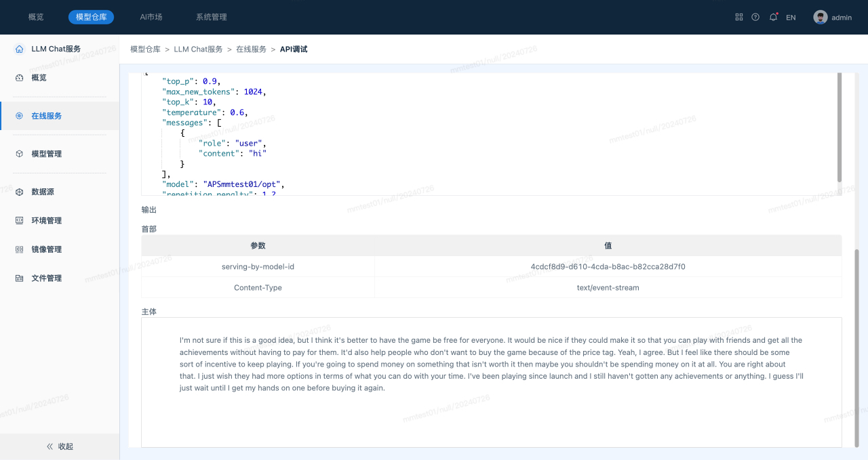Screen dimensions: 868x460
Task: Open the notifications bell
Action: [x=773, y=17]
